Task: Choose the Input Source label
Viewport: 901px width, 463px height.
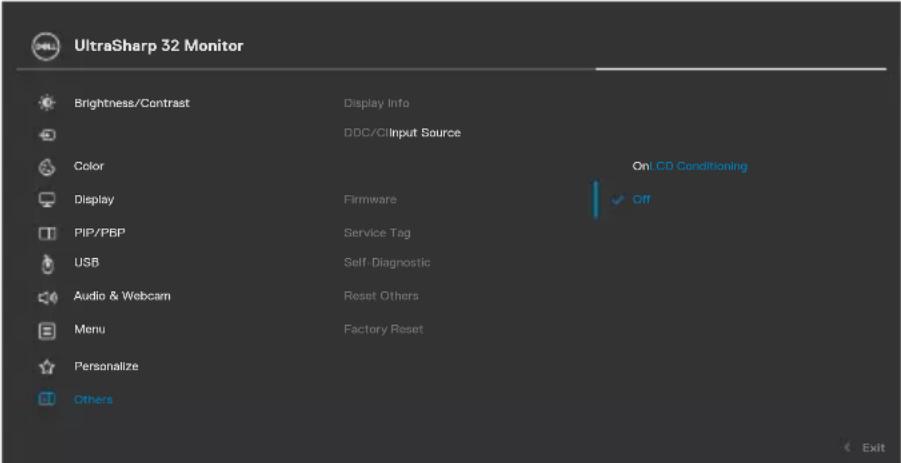Action: (425, 133)
